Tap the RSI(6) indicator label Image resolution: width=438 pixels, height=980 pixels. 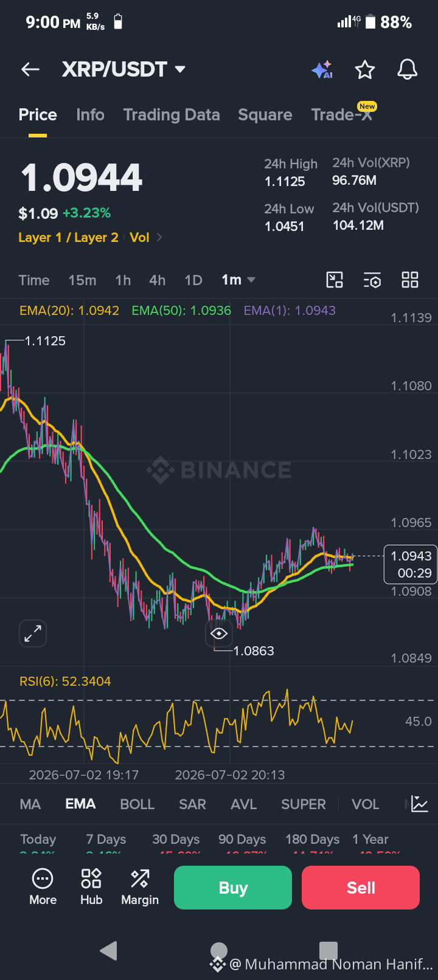click(x=65, y=682)
